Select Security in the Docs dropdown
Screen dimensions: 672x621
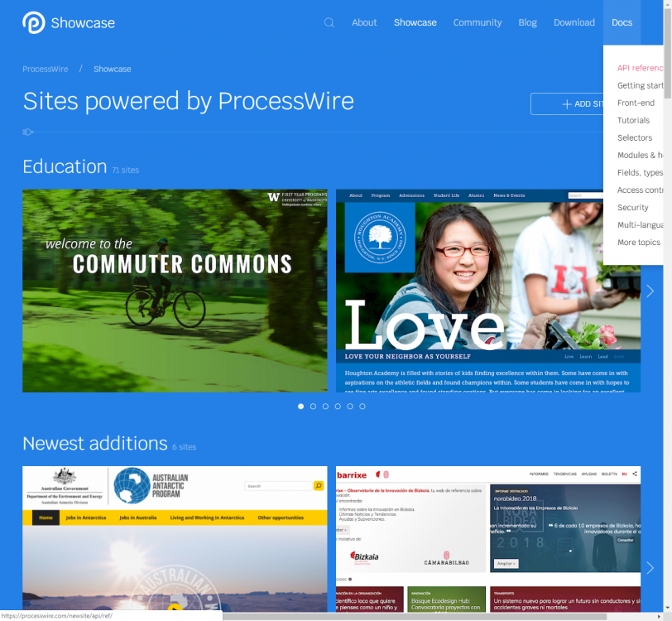click(x=633, y=207)
